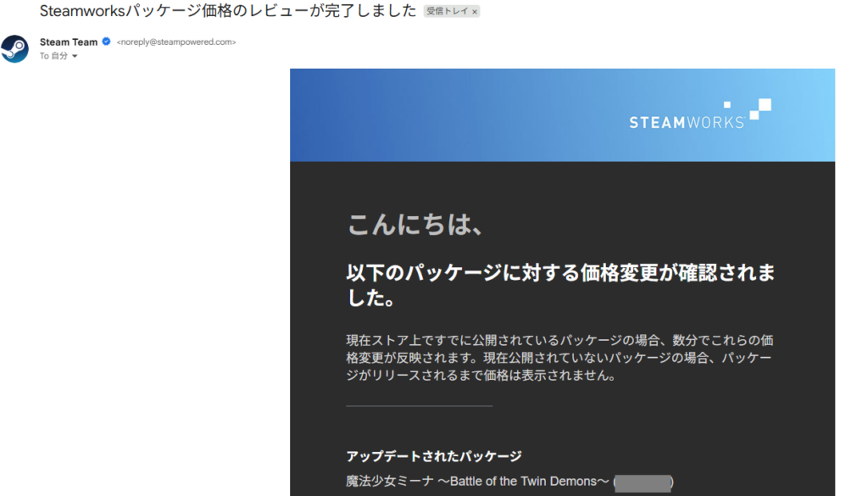
Task: Click the white squares emblem above Steamworks
Action: coord(759,108)
